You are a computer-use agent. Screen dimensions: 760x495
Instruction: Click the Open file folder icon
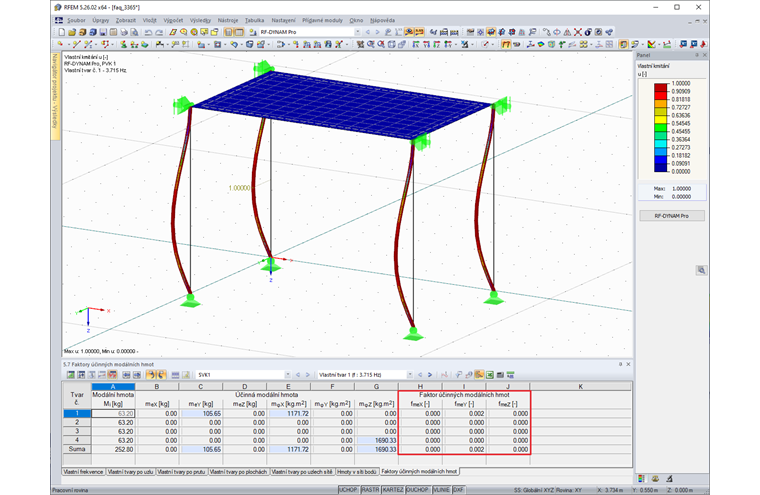click(x=72, y=32)
